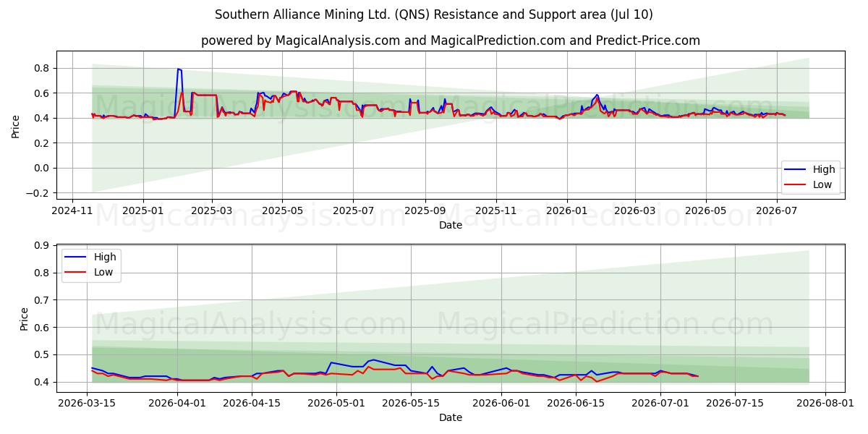The image size is (868, 434).
Task: Click the top chart's 'Price' y-axis label
Action: (16, 125)
